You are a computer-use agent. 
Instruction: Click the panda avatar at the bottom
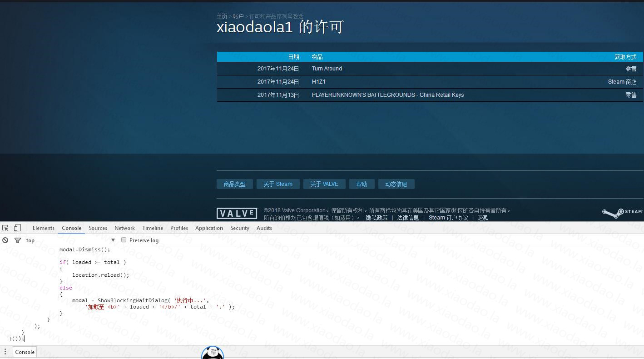click(x=213, y=353)
